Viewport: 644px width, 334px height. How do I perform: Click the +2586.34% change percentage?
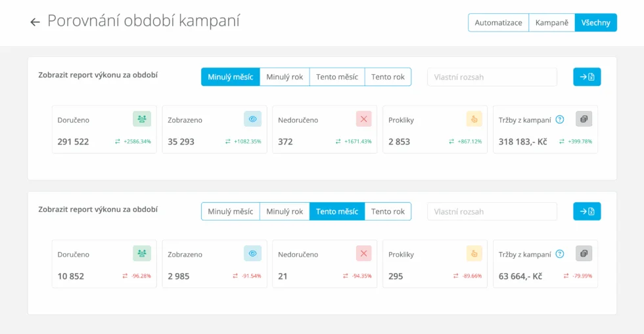point(137,142)
